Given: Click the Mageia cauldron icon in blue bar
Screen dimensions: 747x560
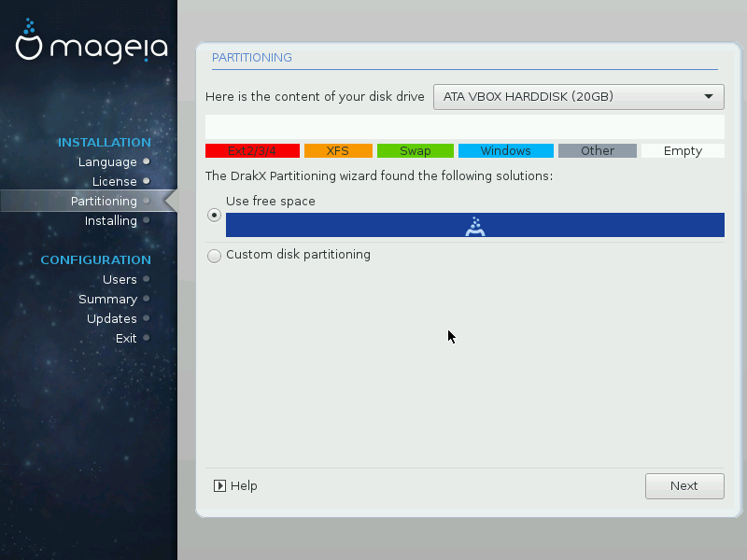Looking at the screenshot, I should (x=474, y=225).
